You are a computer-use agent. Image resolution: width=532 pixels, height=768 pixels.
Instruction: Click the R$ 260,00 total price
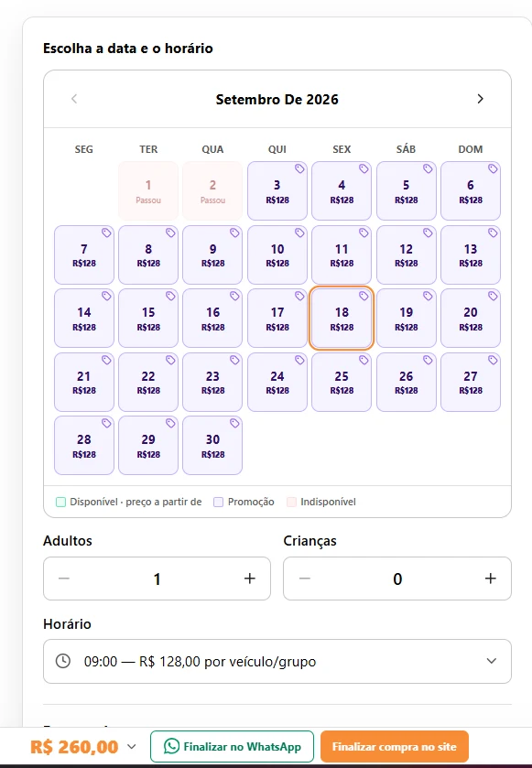point(74,747)
